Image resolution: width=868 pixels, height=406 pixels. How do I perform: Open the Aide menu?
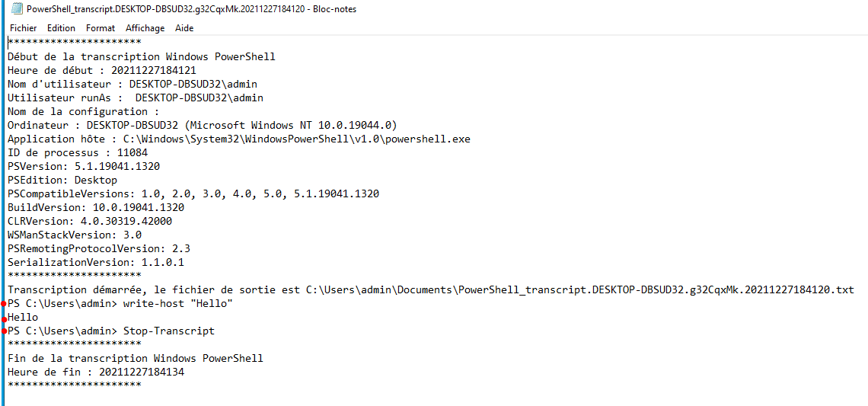184,28
